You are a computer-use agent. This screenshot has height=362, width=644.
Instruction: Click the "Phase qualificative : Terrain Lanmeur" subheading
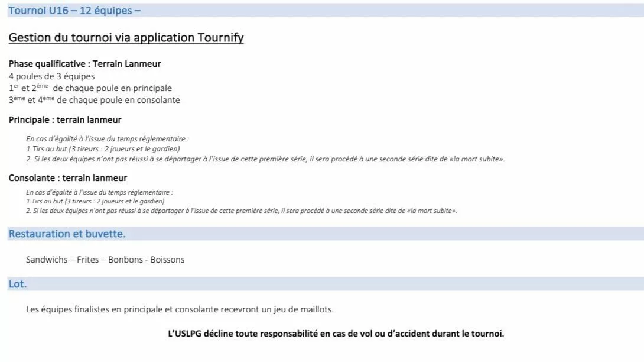pyautogui.click(x=84, y=63)
